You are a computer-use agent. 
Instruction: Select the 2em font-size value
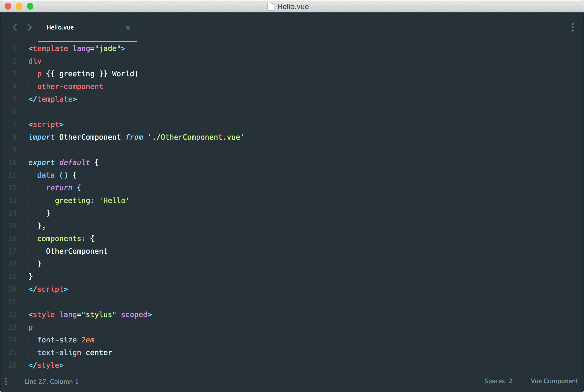[87, 340]
